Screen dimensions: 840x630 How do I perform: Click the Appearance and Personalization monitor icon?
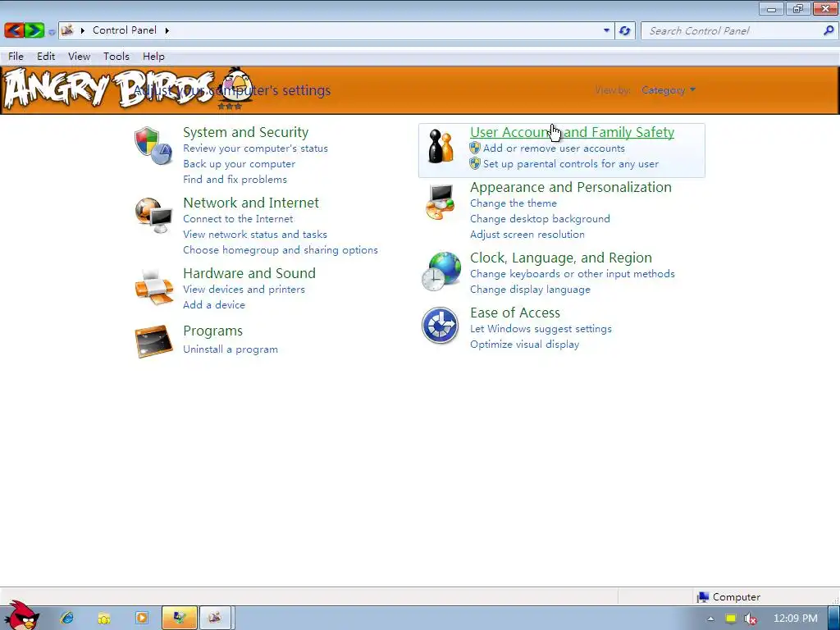(441, 201)
